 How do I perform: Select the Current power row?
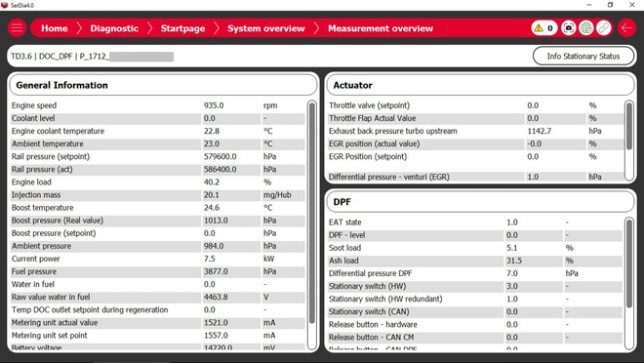(x=158, y=259)
